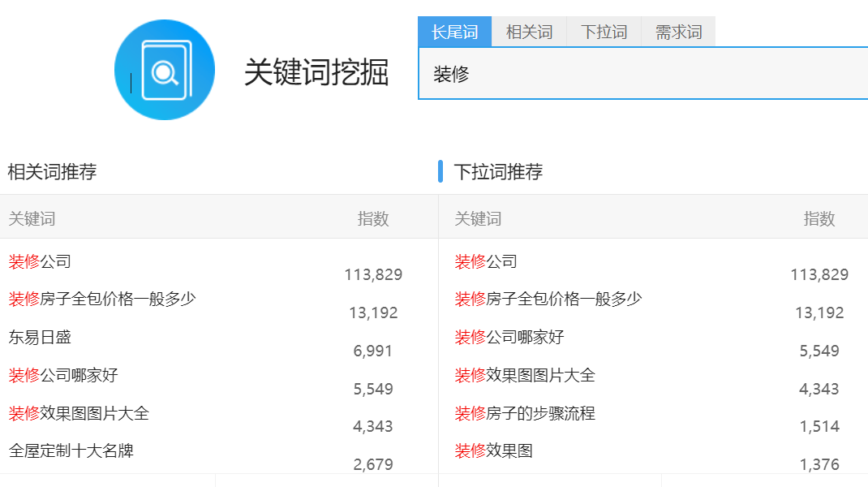Click index 5,549 in the related-words table
This screenshot has width=868, height=487.
pyautogui.click(x=374, y=389)
